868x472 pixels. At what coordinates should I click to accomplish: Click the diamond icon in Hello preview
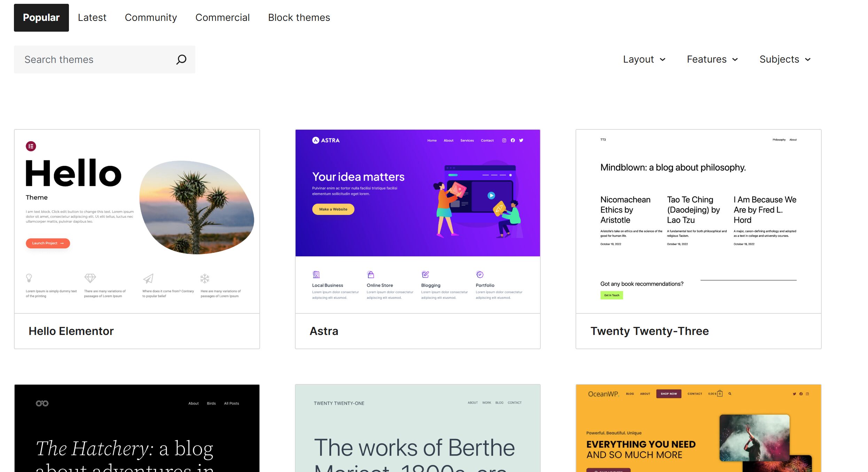90,278
